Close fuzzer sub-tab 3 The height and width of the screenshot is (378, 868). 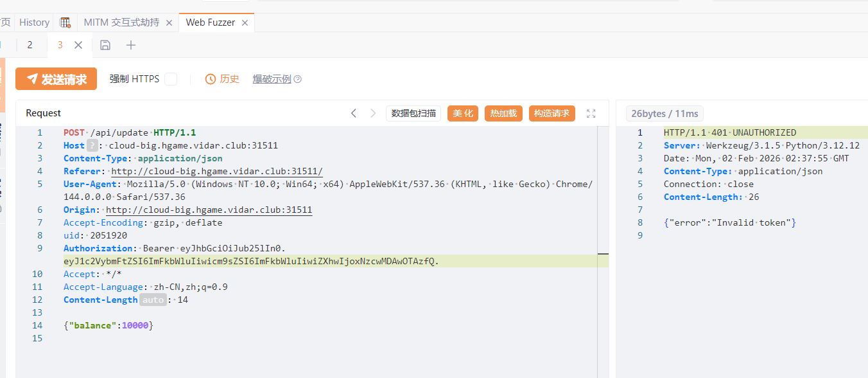click(78, 45)
